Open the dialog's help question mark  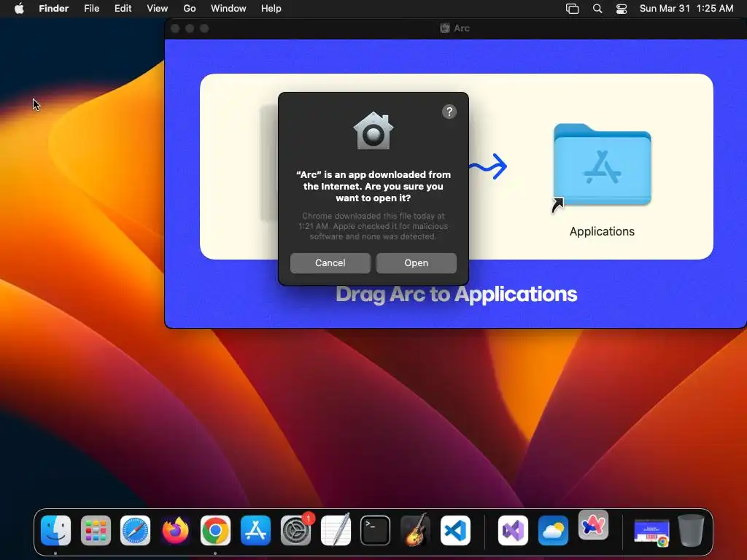click(x=449, y=112)
